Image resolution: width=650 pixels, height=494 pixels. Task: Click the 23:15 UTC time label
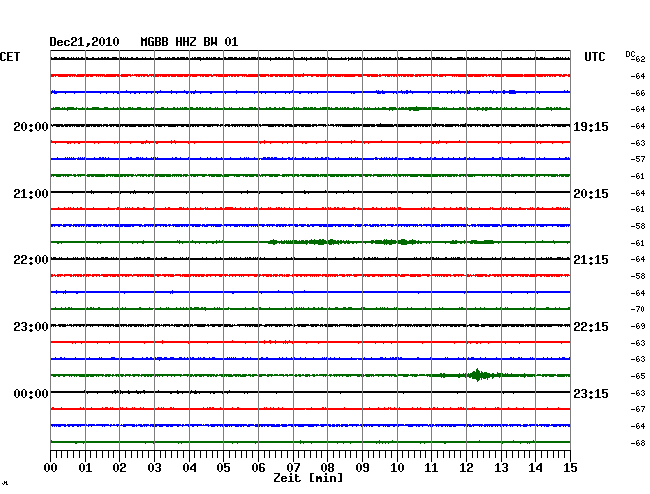pos(591,393)
